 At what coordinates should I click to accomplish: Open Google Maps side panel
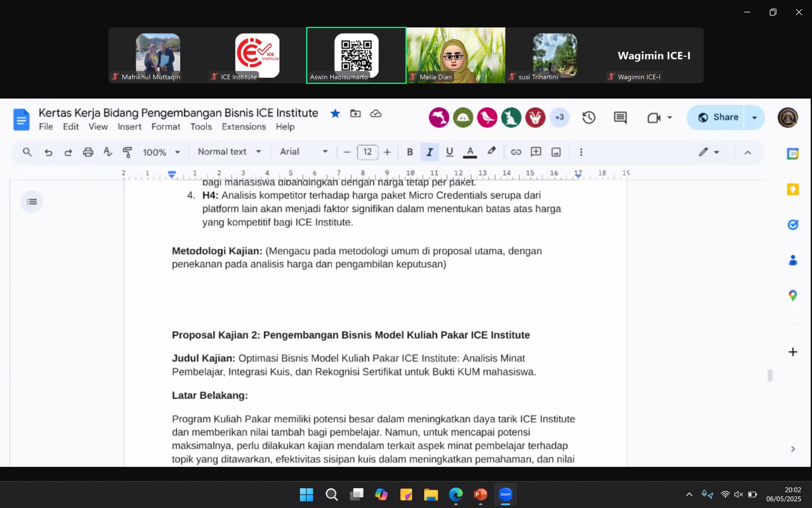[793, 295]
